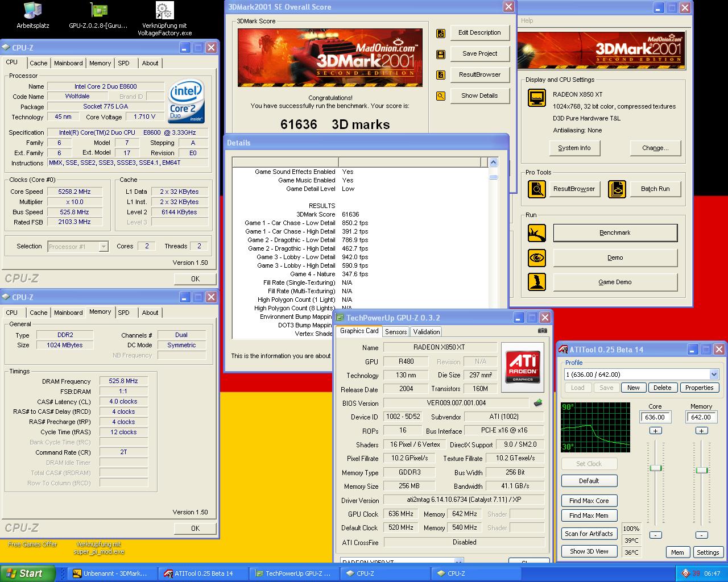Click the Edit Description button

[x=479, y=32]
